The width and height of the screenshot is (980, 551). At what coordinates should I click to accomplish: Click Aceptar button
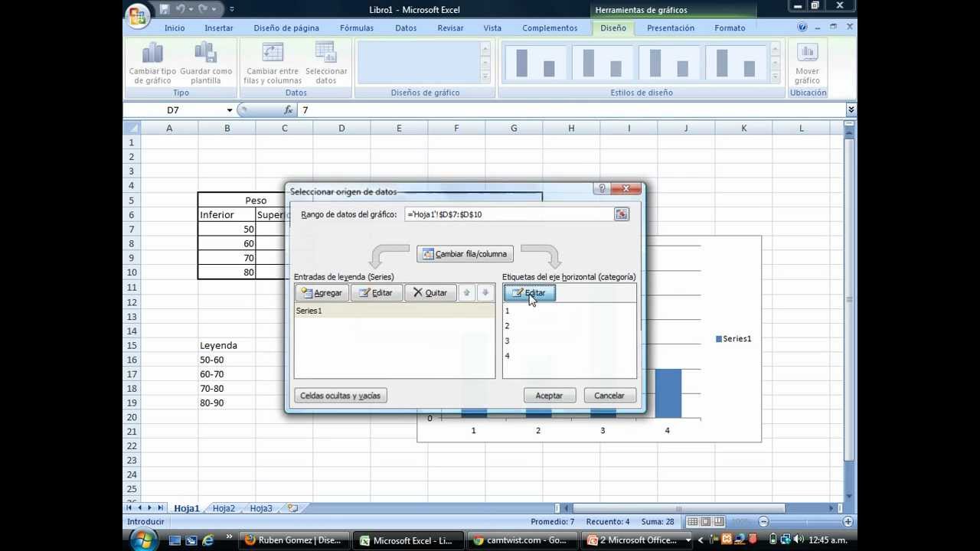click(549, 396)
